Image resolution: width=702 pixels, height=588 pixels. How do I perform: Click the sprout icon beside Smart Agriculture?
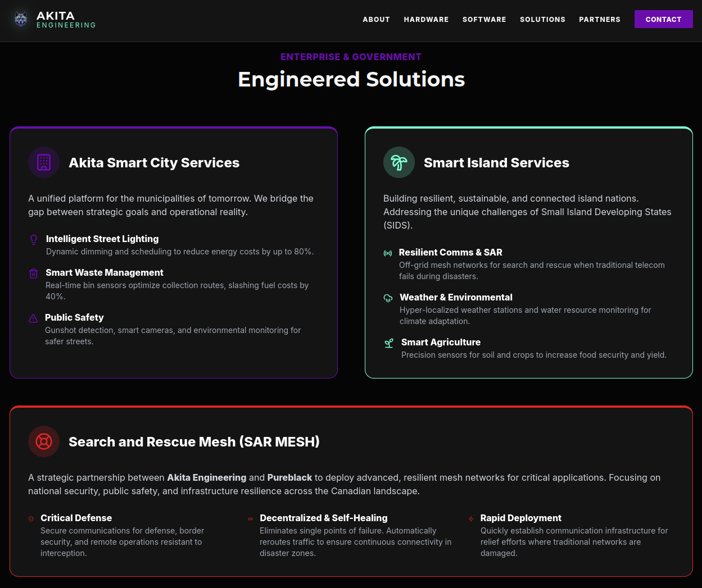click(x=389, y=343)
